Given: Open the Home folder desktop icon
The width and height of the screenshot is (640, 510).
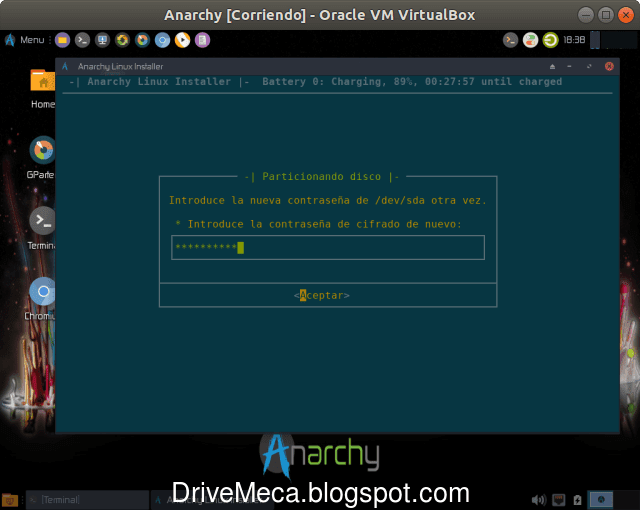Looking at the screenshot, I should (x=43, y=89).
